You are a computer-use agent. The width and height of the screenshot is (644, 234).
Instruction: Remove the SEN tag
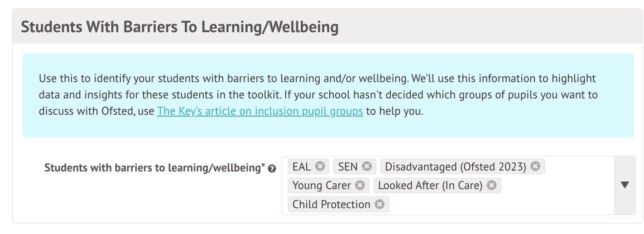click(367, 166)
